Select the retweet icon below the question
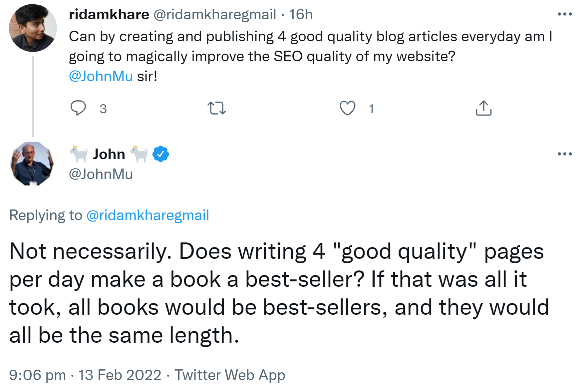This screenshot has width=582, height=392. click(218, 108)
